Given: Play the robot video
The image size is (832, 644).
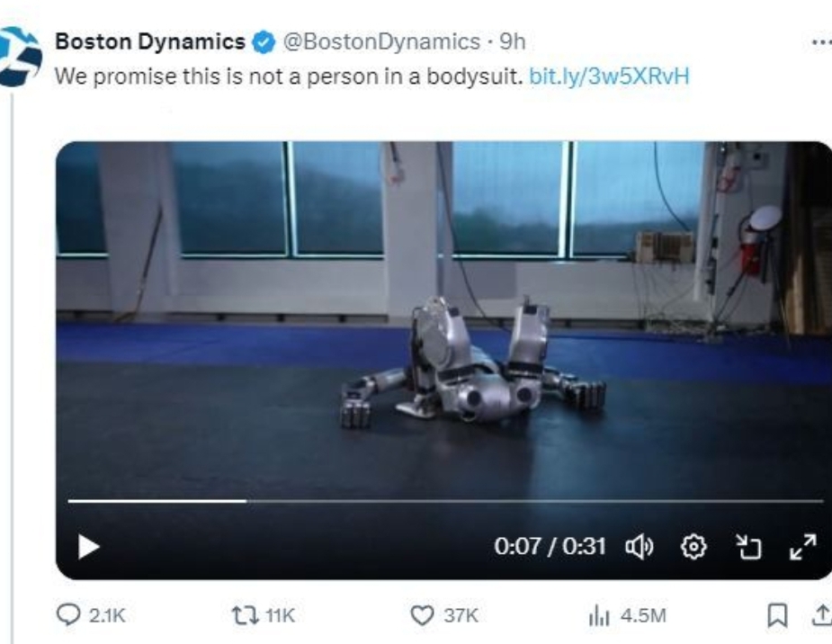Looking at the screenshot, I should coord(88,547).
